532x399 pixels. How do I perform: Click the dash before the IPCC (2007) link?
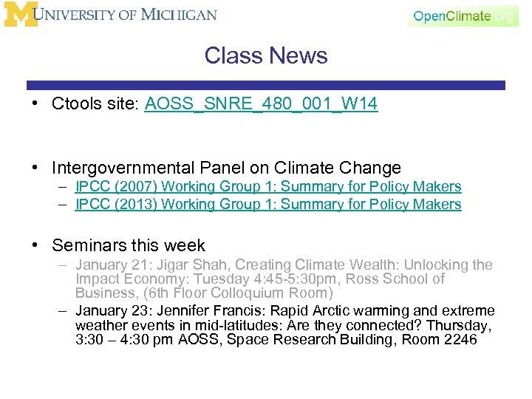tap(64, 187)
